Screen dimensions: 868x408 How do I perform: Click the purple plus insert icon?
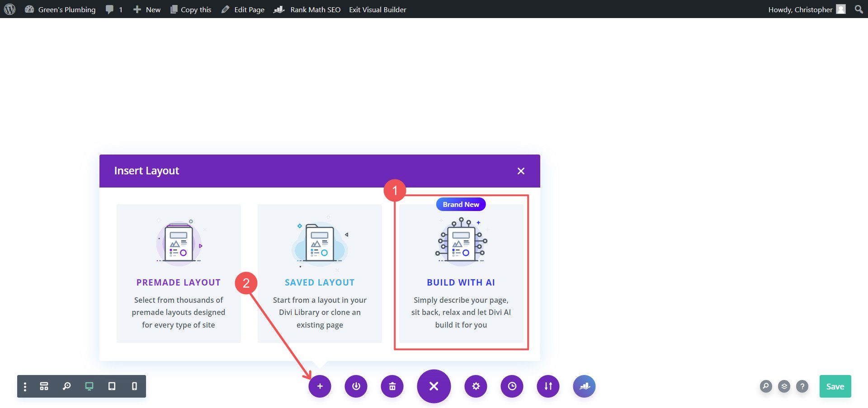320,386
